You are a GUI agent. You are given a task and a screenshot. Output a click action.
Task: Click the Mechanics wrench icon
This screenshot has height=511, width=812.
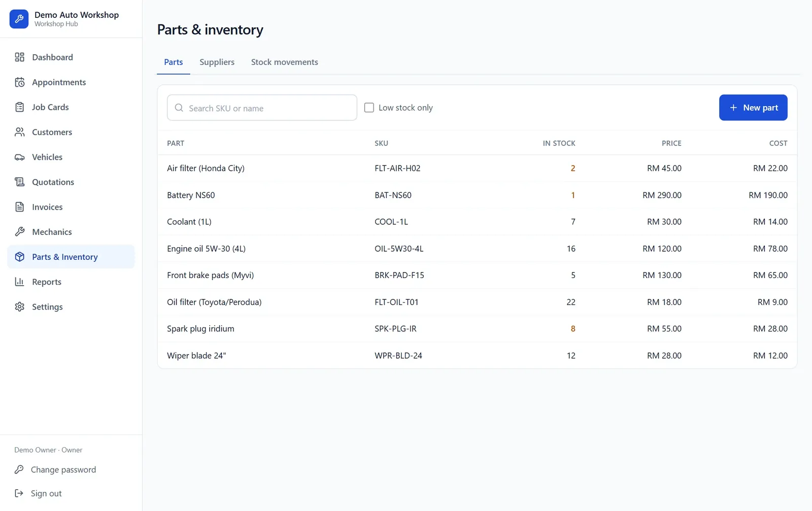coord(19,231)
